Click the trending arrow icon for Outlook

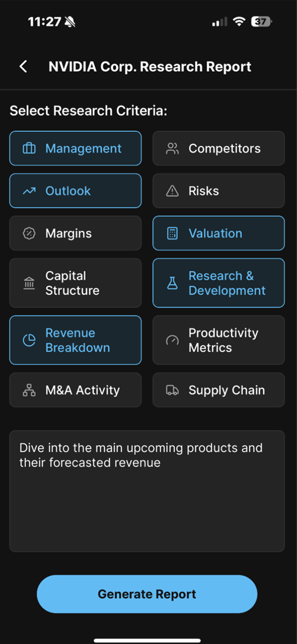29,191
